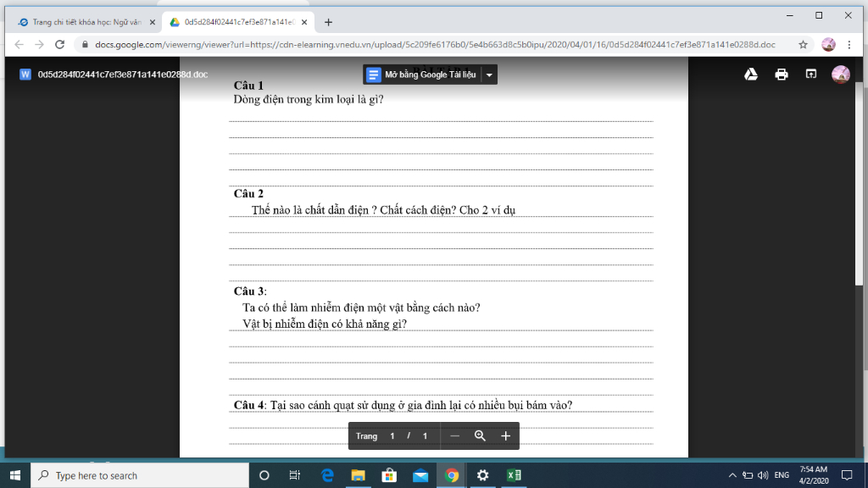
Task: Close the 0d5d284f02441c7ef3e871a141e0 document tab
Action: click(304, 22)
